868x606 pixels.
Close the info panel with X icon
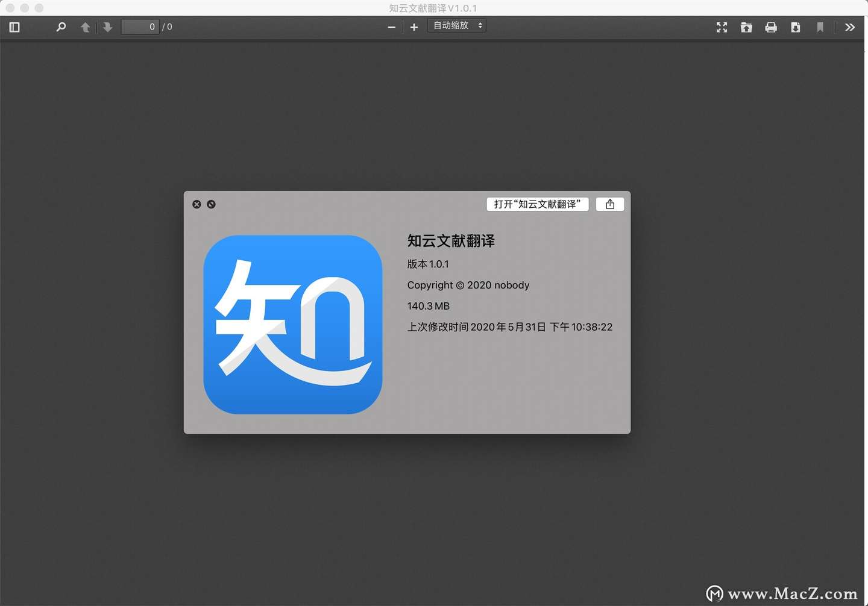(x=197, y=204)
